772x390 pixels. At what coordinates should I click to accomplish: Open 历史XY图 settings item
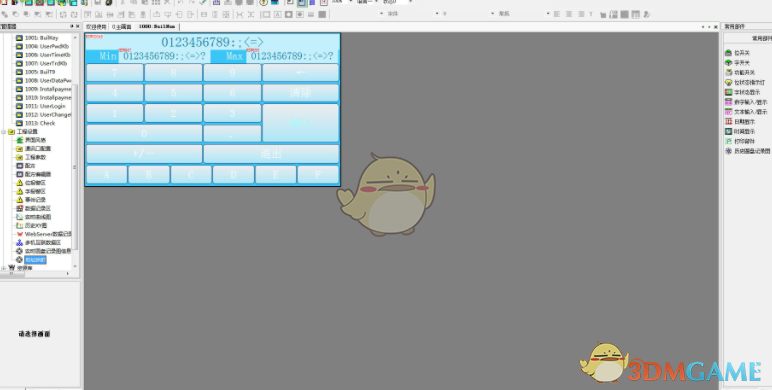[x=32, y=225]
